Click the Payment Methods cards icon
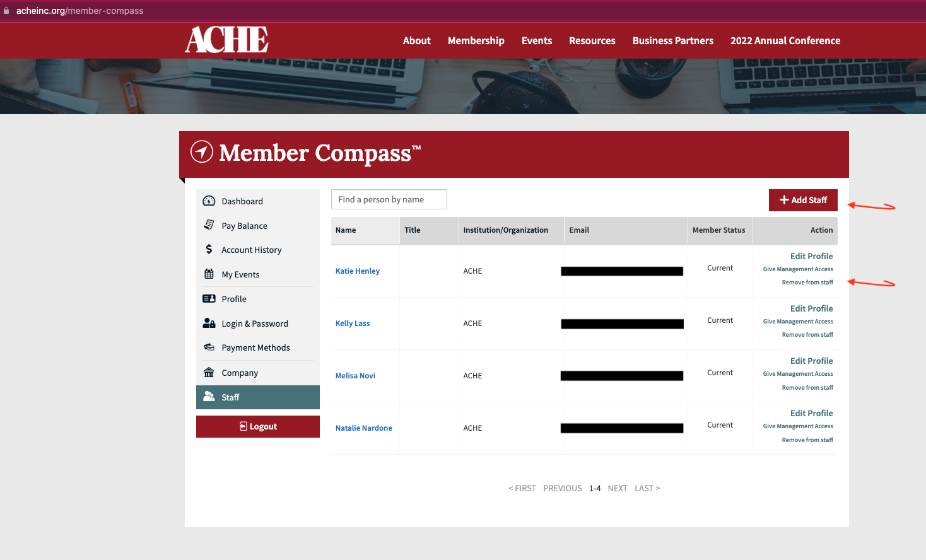The width and height of the screenshot is (926, 560). 209,347
